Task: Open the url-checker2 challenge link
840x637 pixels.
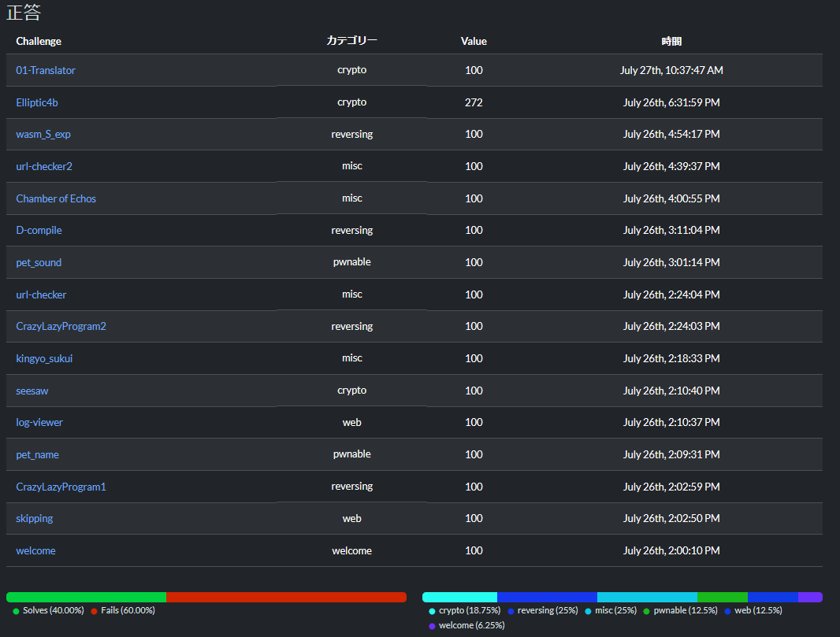Action: click(44, 166)
